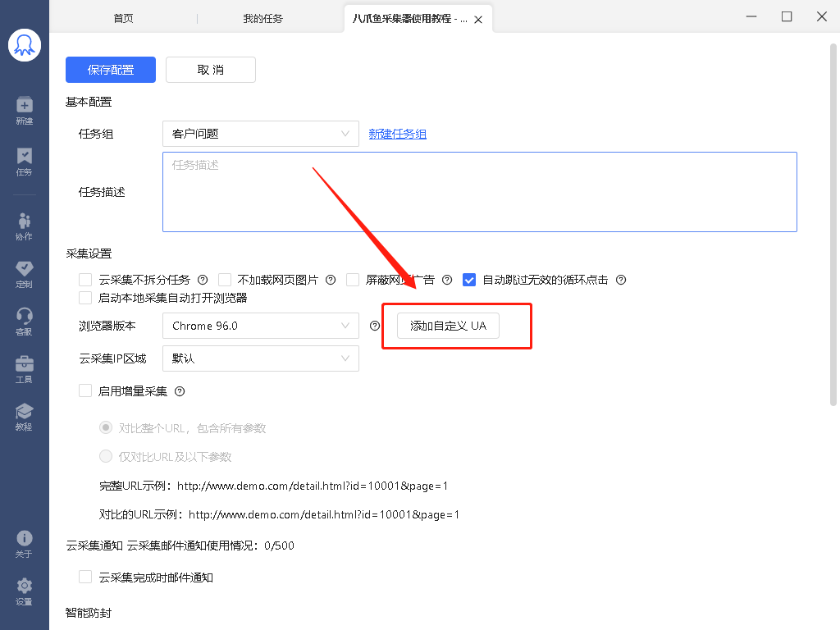Close the 八爪鱼采集器使用教程 tab
This screenshot has height=630, width=840.
pos(478,20)
